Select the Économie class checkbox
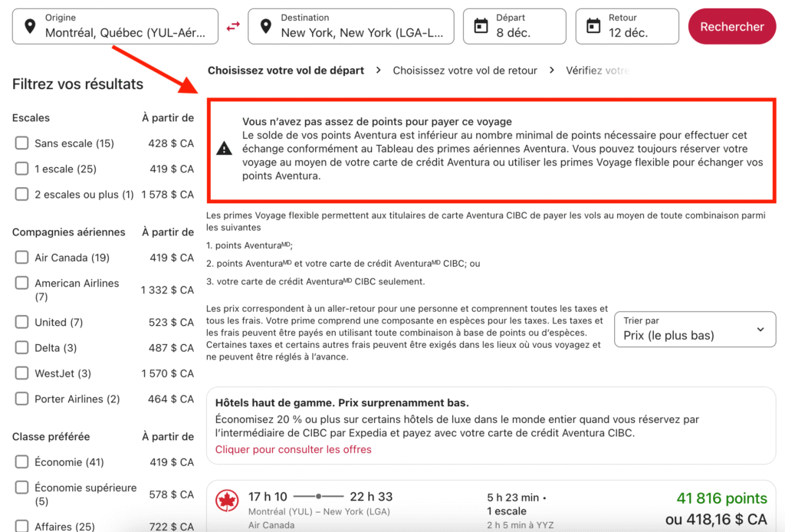This screenshot has height=532, width=785. [x=21, y=461]
